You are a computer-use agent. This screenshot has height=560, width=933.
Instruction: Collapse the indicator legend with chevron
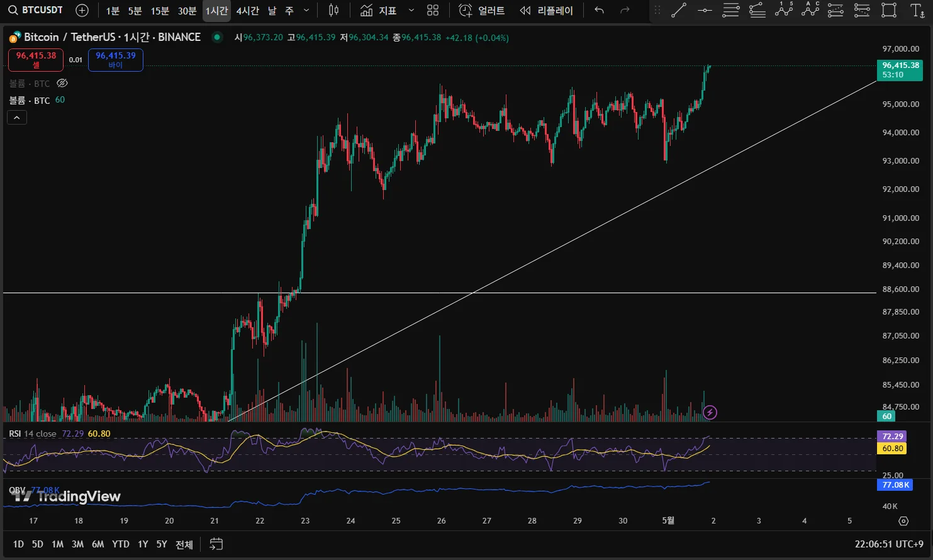coord(17,118)
